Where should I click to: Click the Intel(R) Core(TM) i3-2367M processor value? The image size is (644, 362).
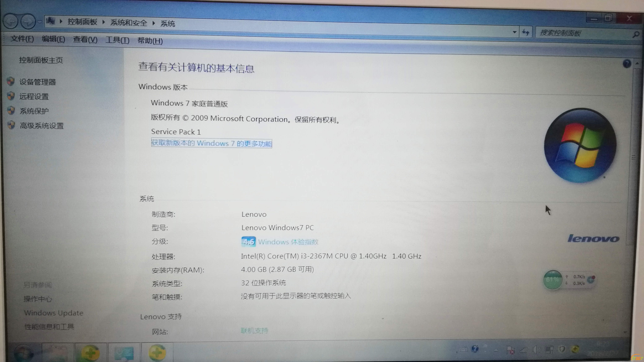(x=331, y=256)
